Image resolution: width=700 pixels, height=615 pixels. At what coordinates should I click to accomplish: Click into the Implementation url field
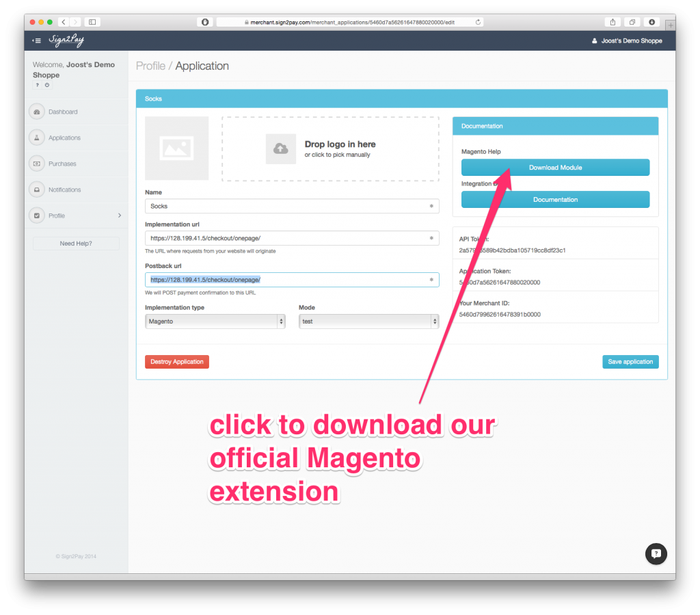pos(292,239)
